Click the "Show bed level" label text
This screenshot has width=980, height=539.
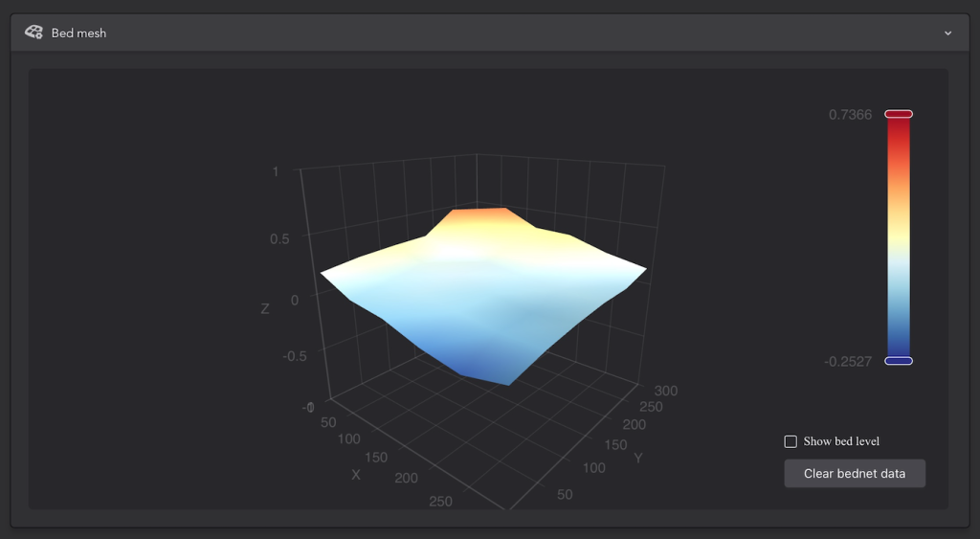(841, 441)
